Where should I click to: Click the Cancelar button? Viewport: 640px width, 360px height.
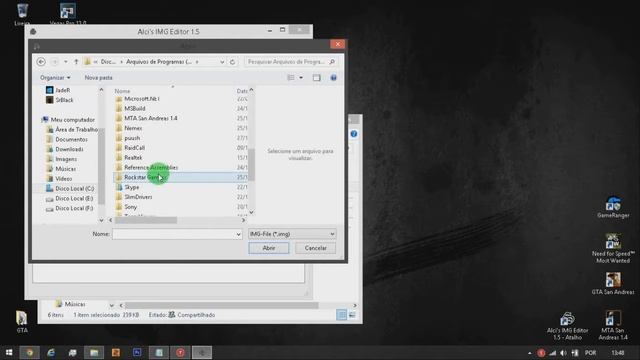(x=316, y=248)
